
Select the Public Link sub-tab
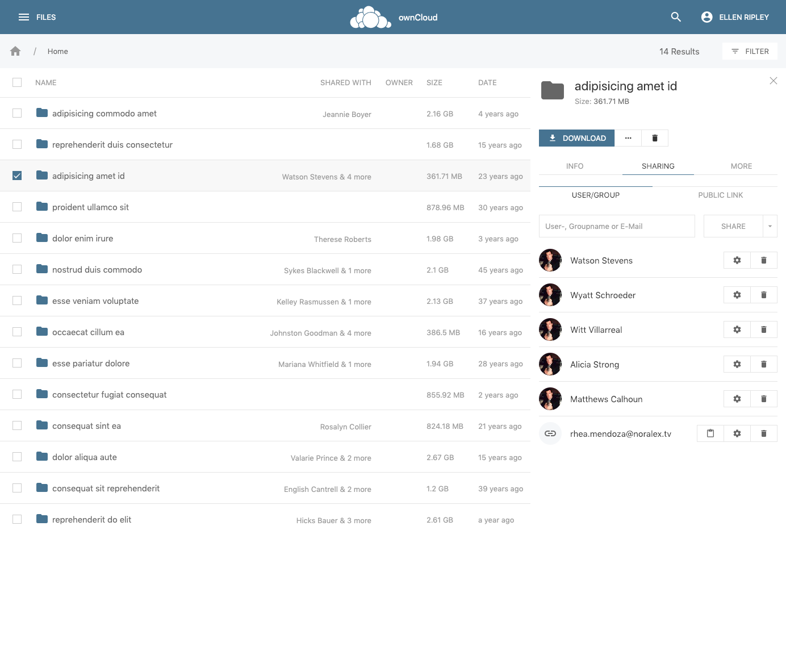(x=721, y=195)
